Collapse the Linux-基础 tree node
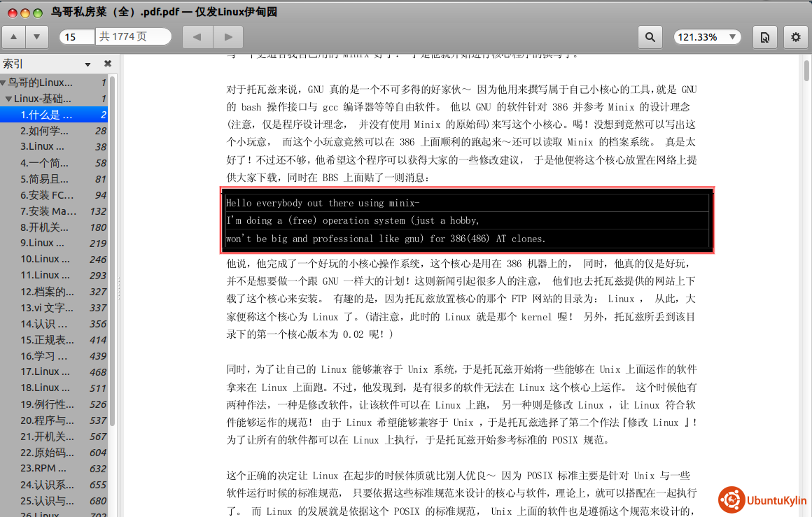Screen dimensions: 812x517 coord(9,99)
